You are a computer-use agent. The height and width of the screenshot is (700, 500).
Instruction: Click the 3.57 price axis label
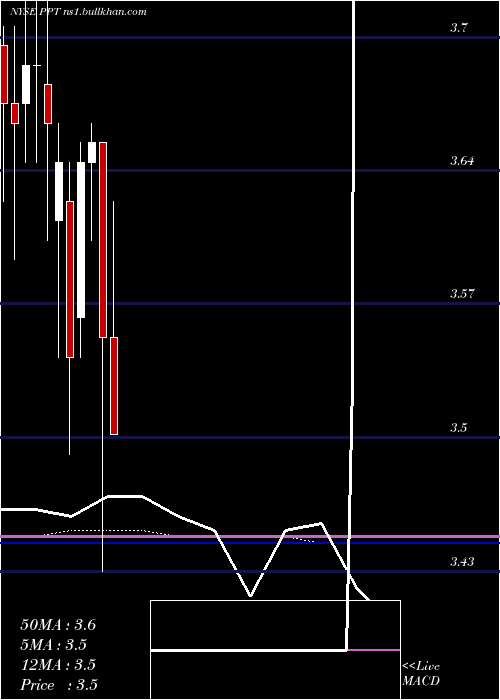tap(462, 294)
